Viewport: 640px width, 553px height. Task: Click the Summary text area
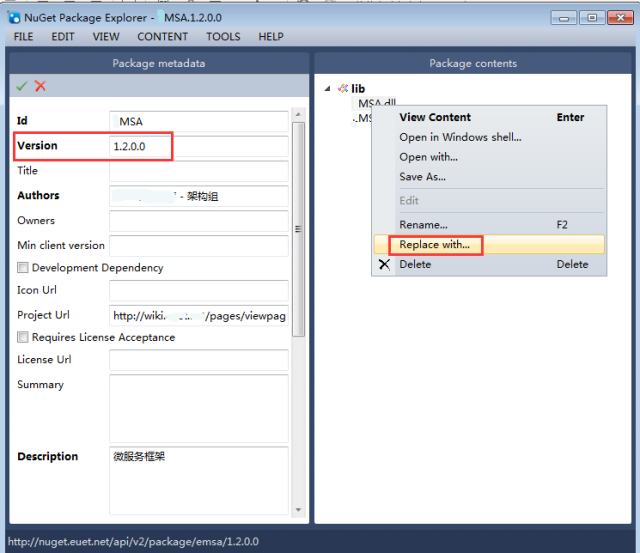199,409
